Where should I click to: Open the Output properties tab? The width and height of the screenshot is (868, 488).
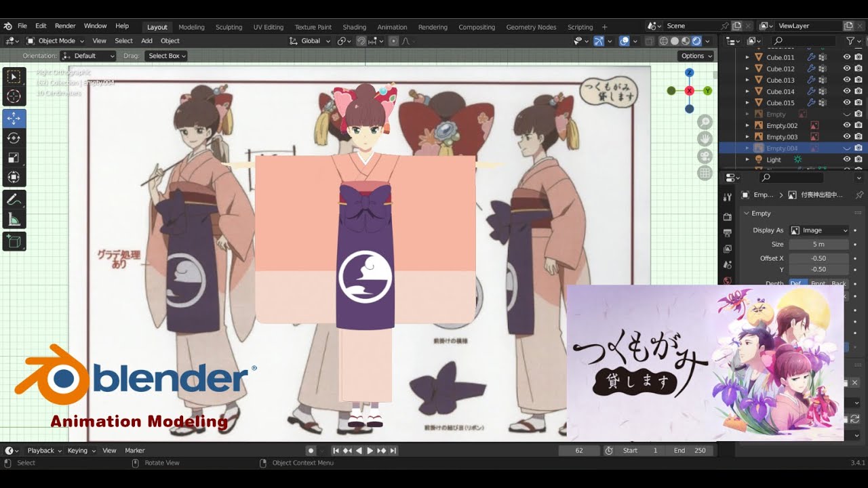click(x=727, y=232)
